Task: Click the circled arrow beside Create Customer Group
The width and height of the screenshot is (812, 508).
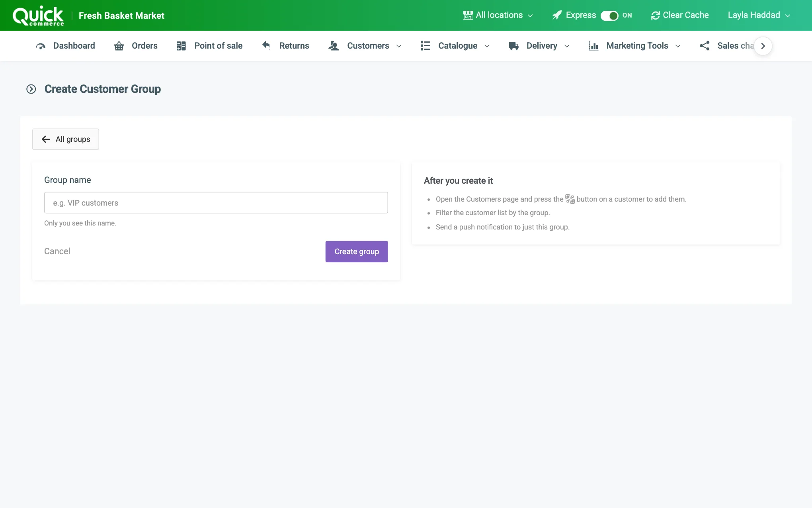Action: (x=31, y=89)
